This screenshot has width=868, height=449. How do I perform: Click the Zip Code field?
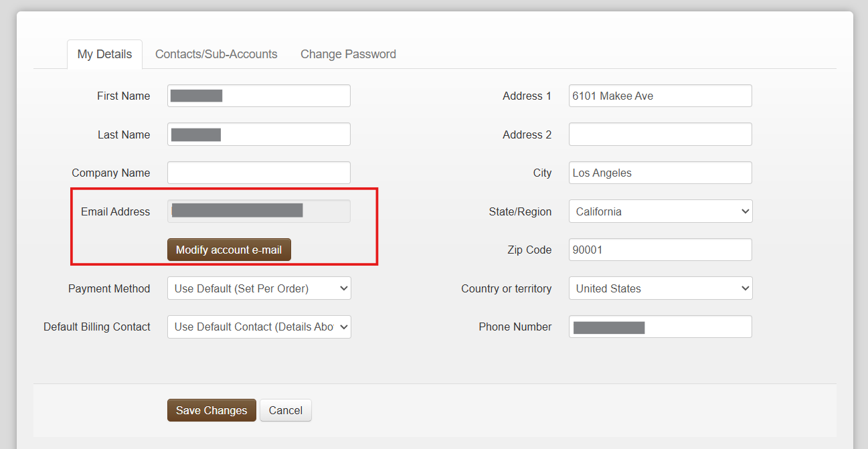(x=660, y=250)
